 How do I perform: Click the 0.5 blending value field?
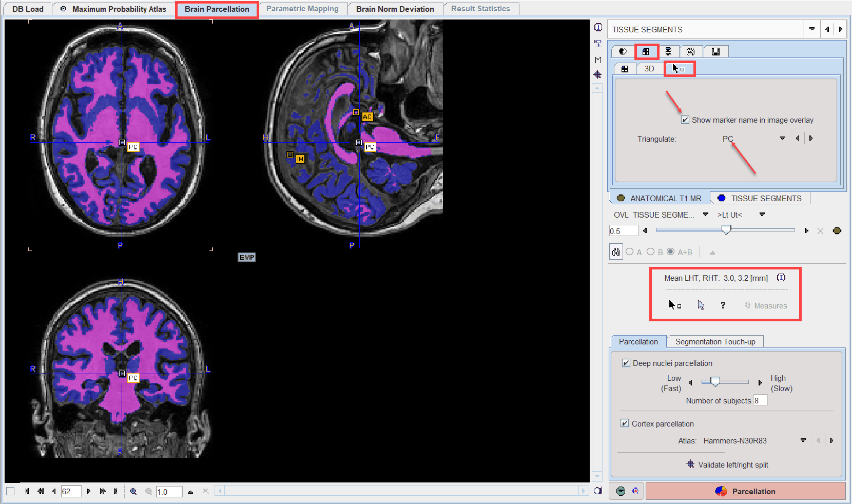[x=623, y=231]
